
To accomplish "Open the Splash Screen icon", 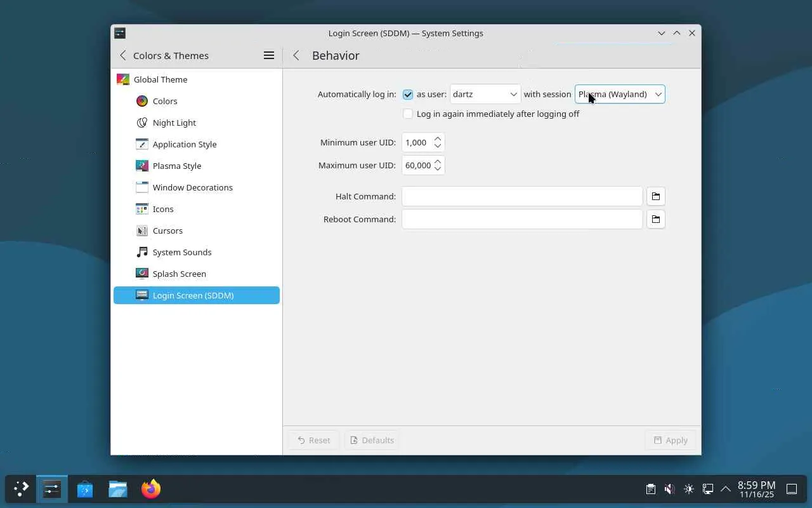I will pos(142,274).
